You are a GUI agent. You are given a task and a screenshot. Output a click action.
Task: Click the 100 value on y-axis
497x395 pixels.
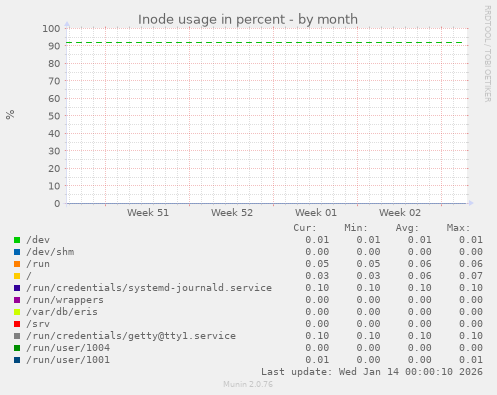tap(51, 29)
